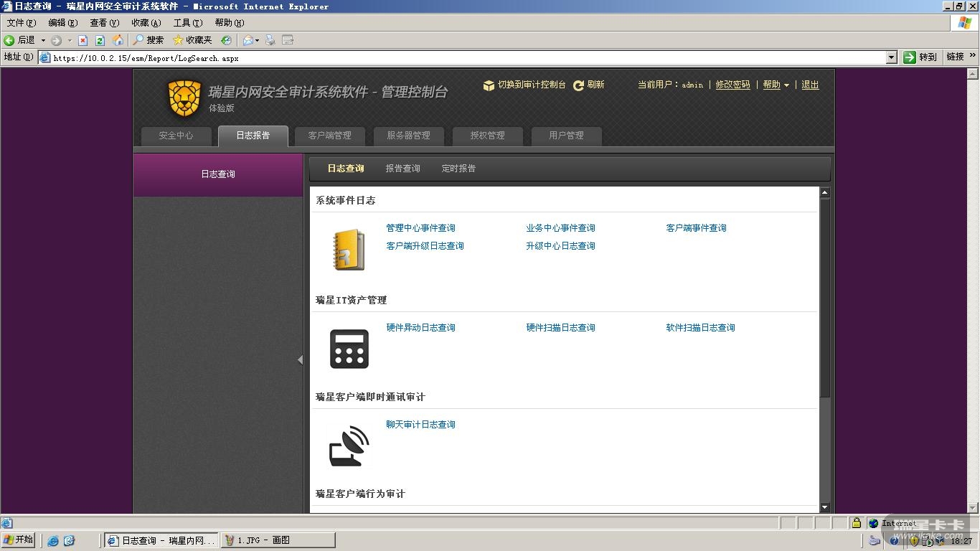Click the 退出 logout link
The height and width of the screenshot is (551, 980).
[810, 85]
